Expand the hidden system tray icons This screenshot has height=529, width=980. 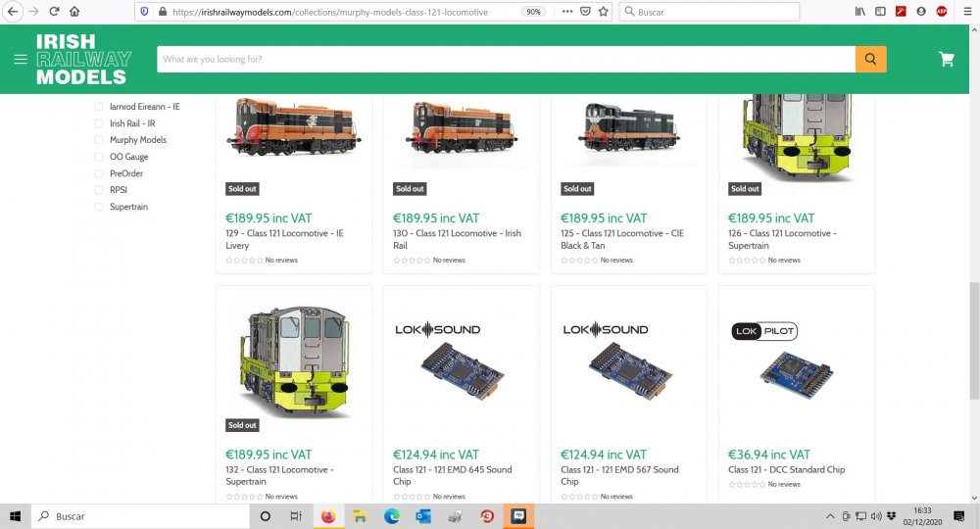830,516
